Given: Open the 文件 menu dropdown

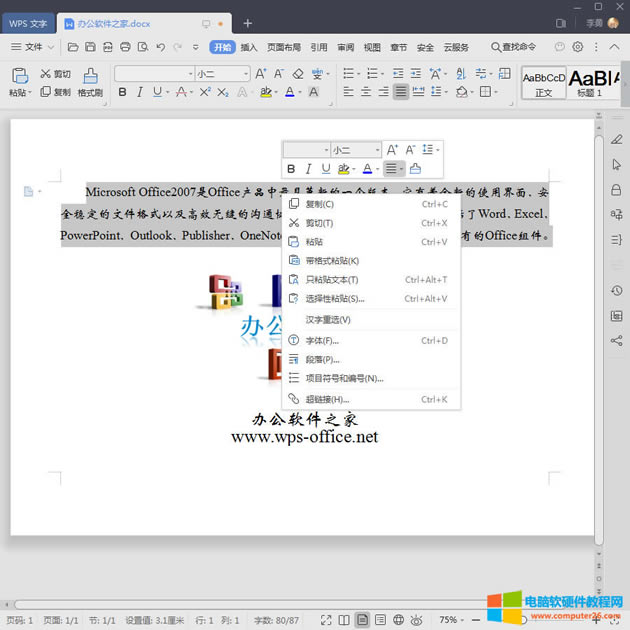Looking at the screenshot, I should 33,47.
